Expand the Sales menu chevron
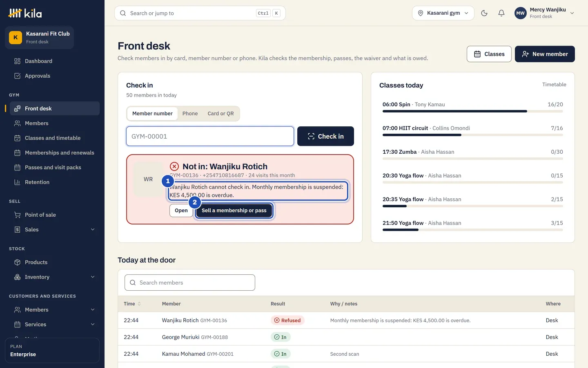 93,229
